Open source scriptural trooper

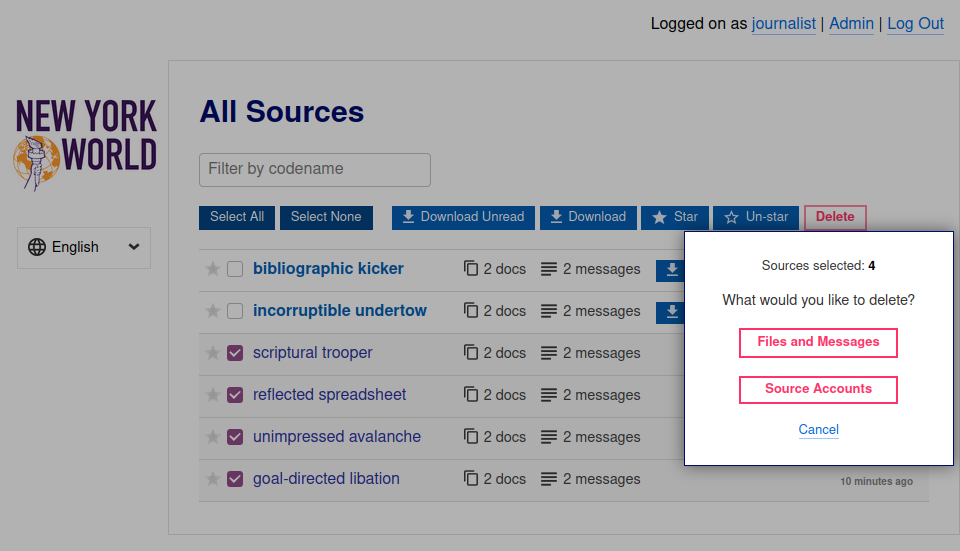point(312,353)
